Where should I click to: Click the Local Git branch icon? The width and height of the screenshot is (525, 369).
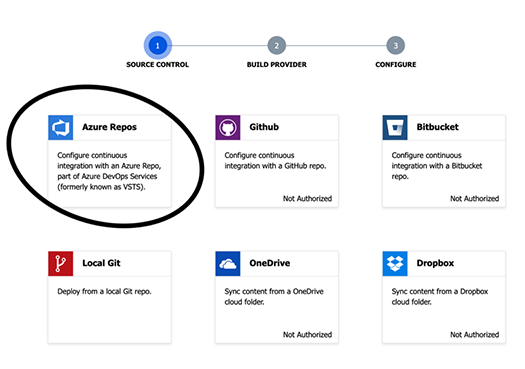click(61, 264)
